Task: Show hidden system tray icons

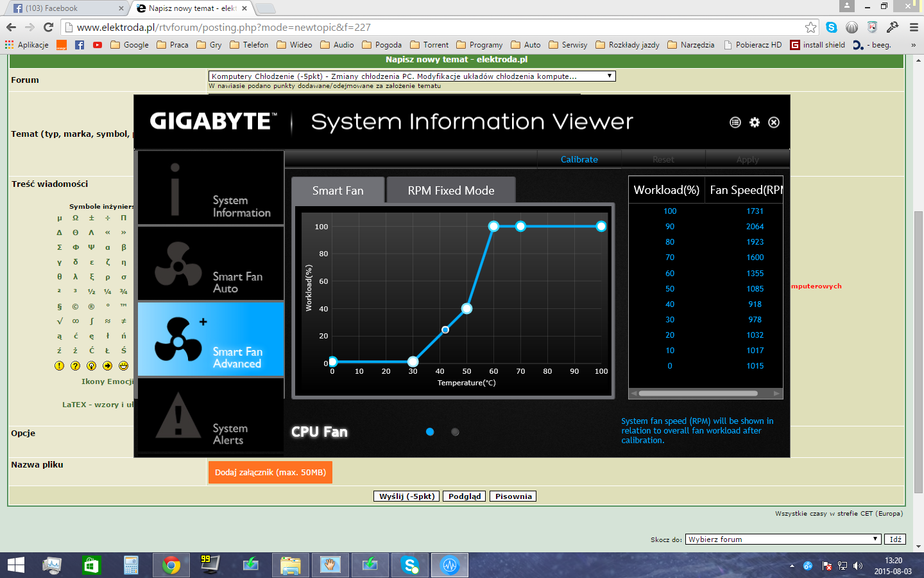Action: point(792,566)
